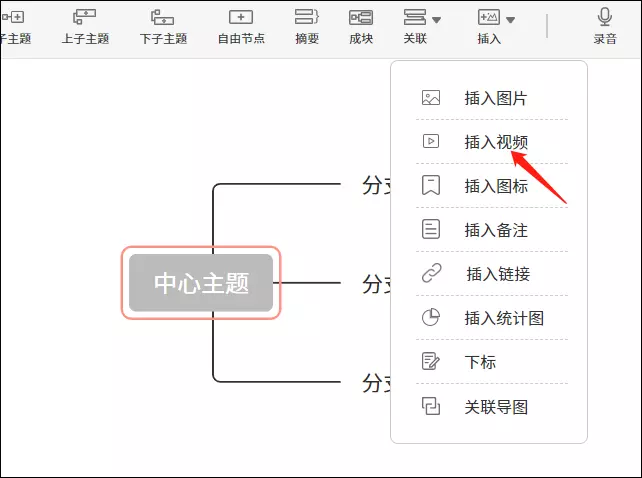Image resolution: width=642 pixels, height=478 pixels.
Task: Click the 关联导图 icon in menu
Action: click(431, 406)
